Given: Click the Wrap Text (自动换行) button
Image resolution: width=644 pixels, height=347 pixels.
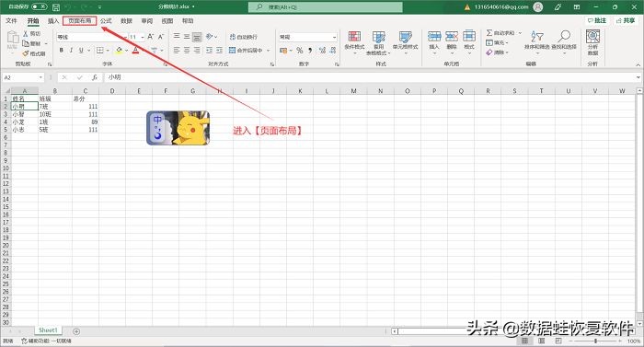Looking at the screenshot, I should coord(243,37).
